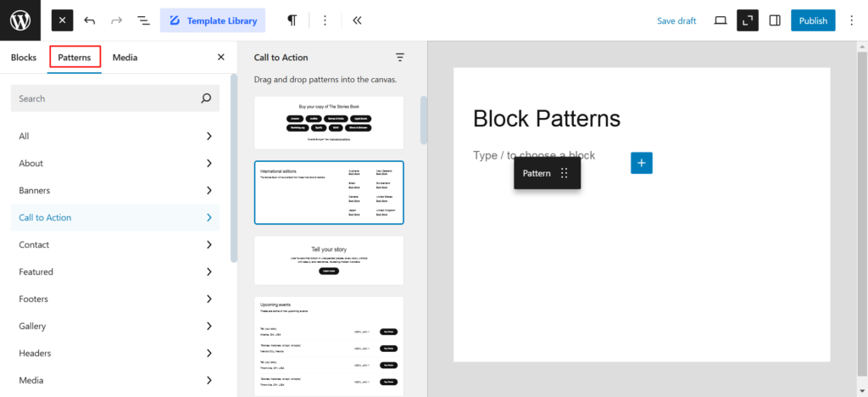The height and width of the screenshot is (397, 868).
Task: Click the paragraph pilcrow icon
Action: point(292,20)
